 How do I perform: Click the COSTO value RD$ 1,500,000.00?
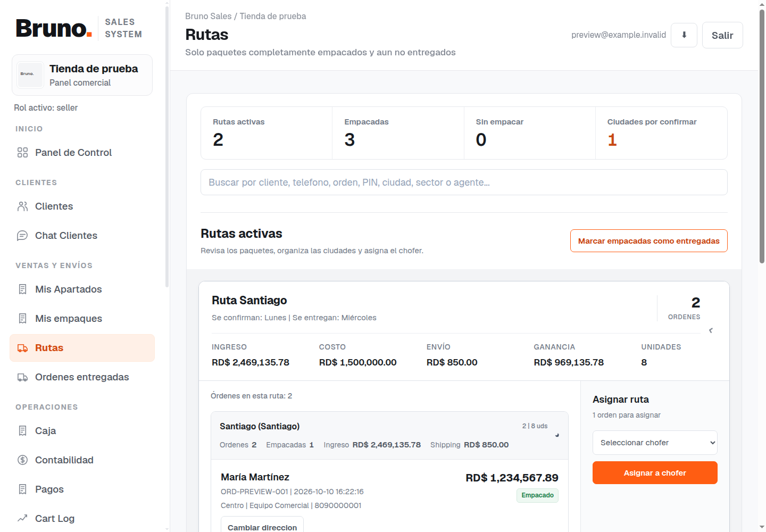click(x=358, y=362)
